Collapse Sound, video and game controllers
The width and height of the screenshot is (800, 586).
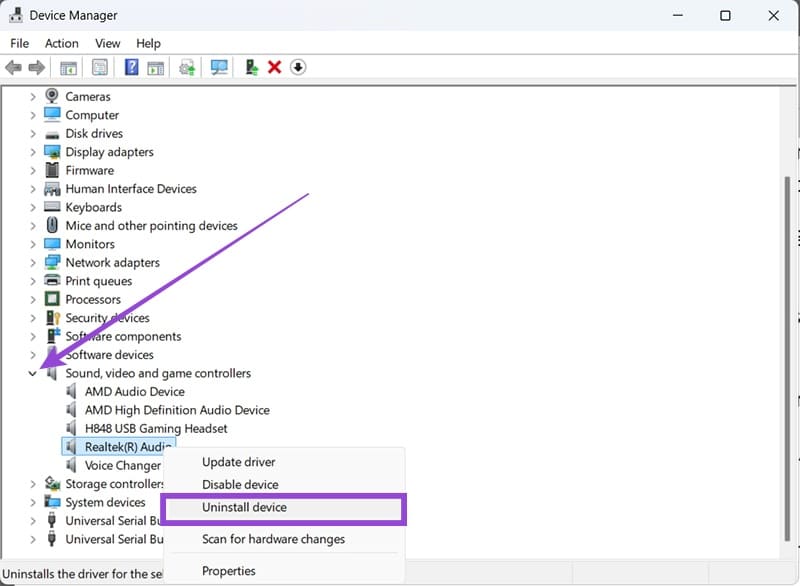coord(32,374)
